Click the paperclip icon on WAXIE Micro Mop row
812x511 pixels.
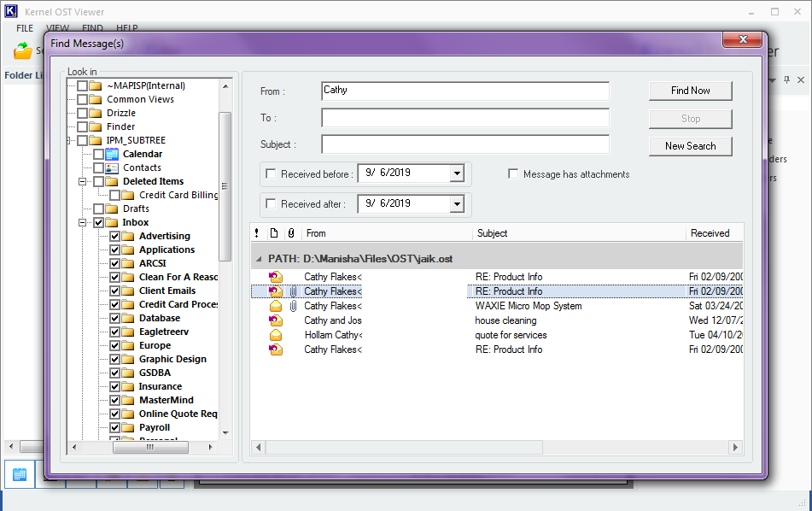click(x=293, y=306)
